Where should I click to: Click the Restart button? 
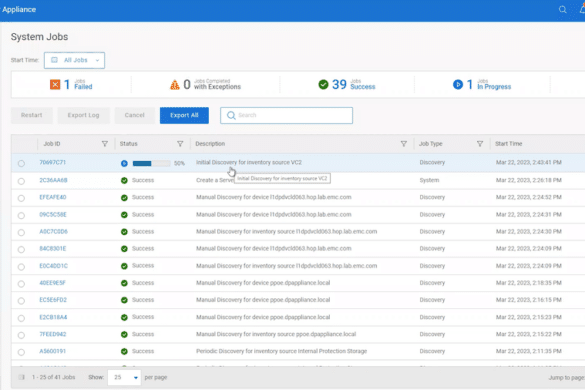pos(32,115)
